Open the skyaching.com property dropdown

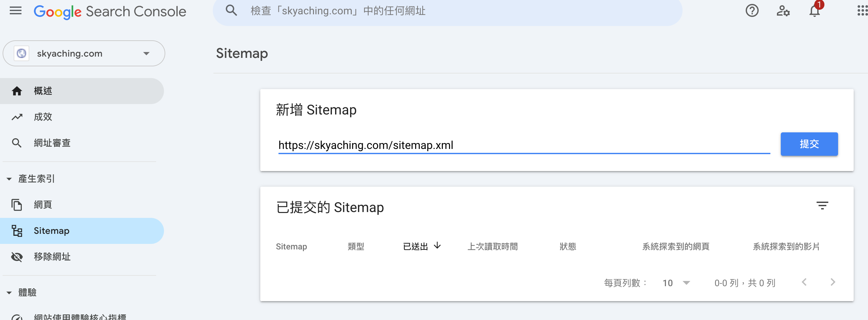tap(84, 54)
